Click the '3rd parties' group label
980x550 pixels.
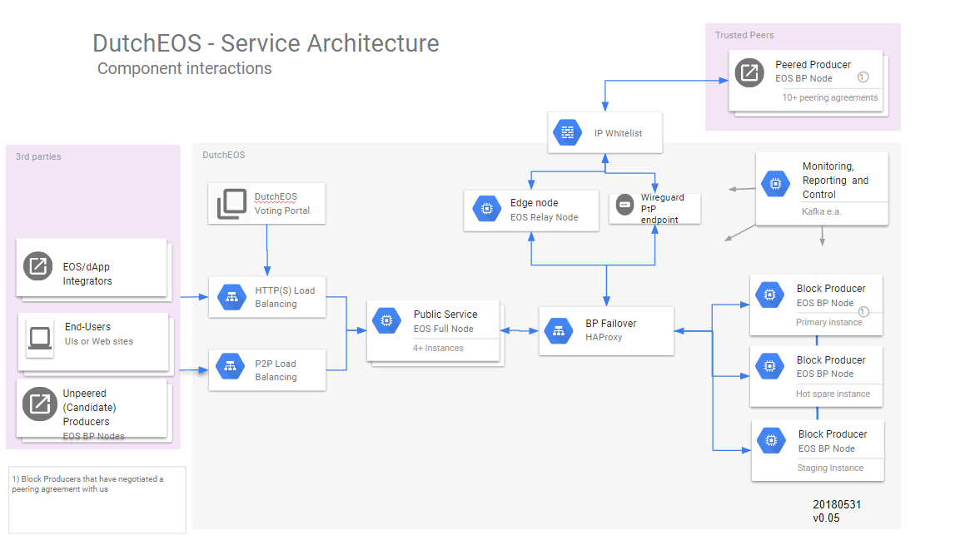click(38, 156)
